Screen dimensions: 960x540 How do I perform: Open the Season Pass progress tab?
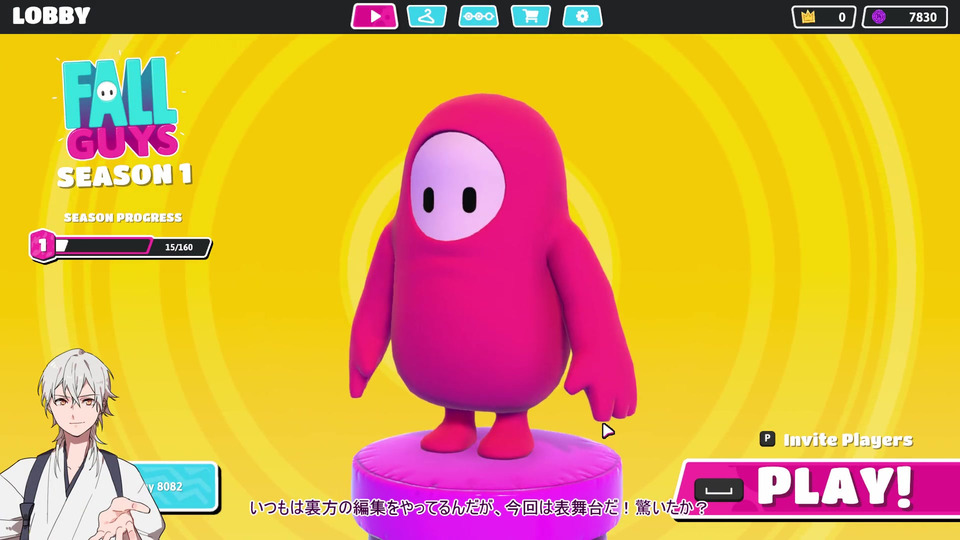[x=479, y=17]
